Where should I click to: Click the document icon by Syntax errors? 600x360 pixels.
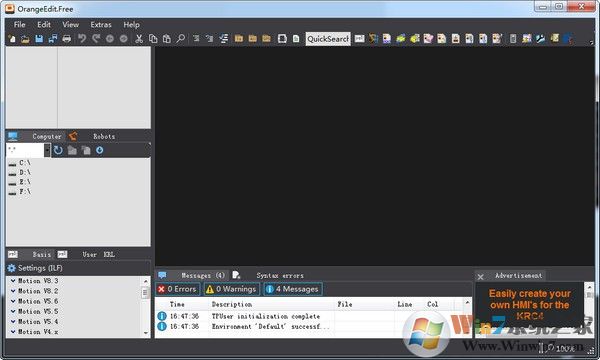pos(236,275)
